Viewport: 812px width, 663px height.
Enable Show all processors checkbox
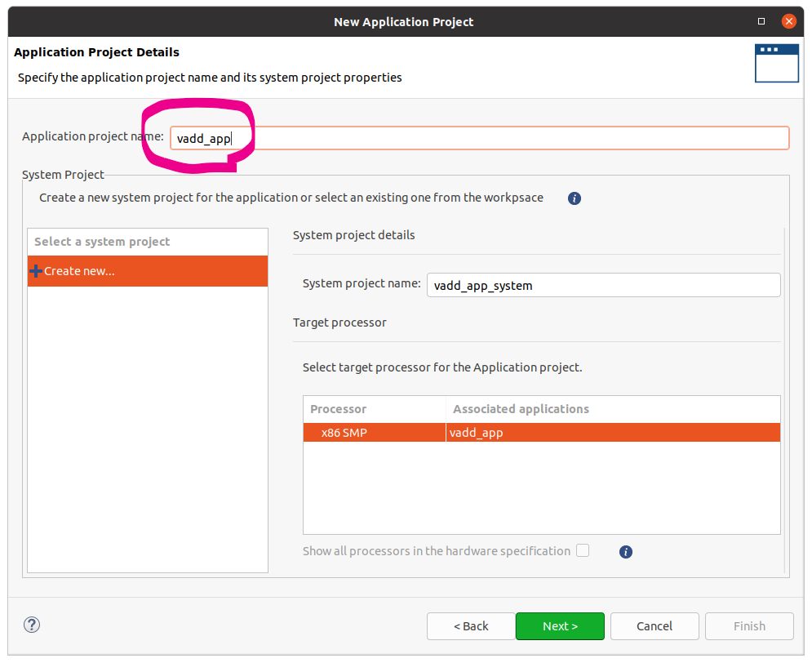(x=583, y=550)
